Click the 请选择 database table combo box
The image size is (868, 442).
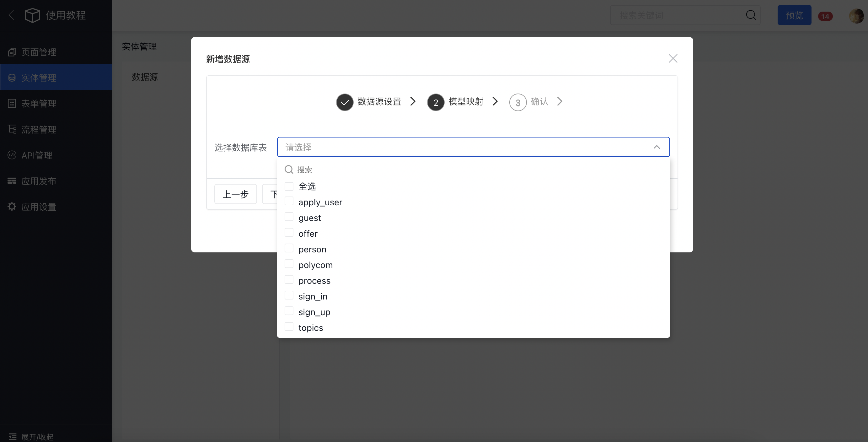point(473,147)
